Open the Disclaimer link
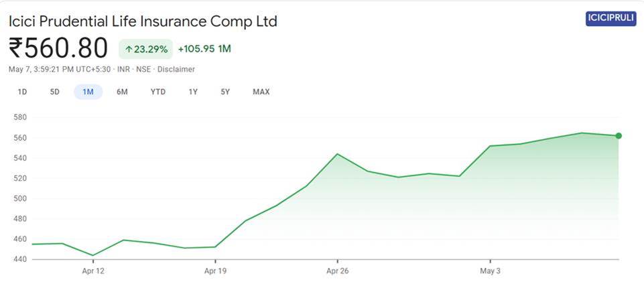 pos(176,70)
